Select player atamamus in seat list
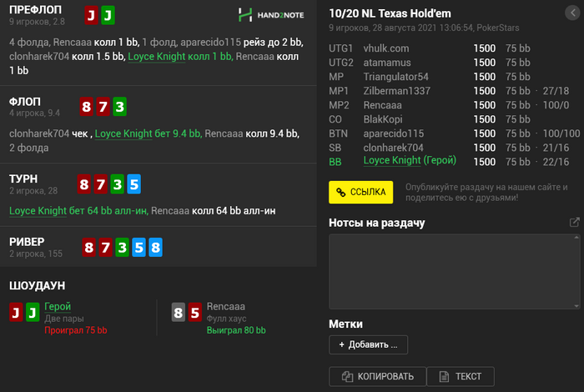The height and width of the screenshot is (392, 584). coord(387,63)
